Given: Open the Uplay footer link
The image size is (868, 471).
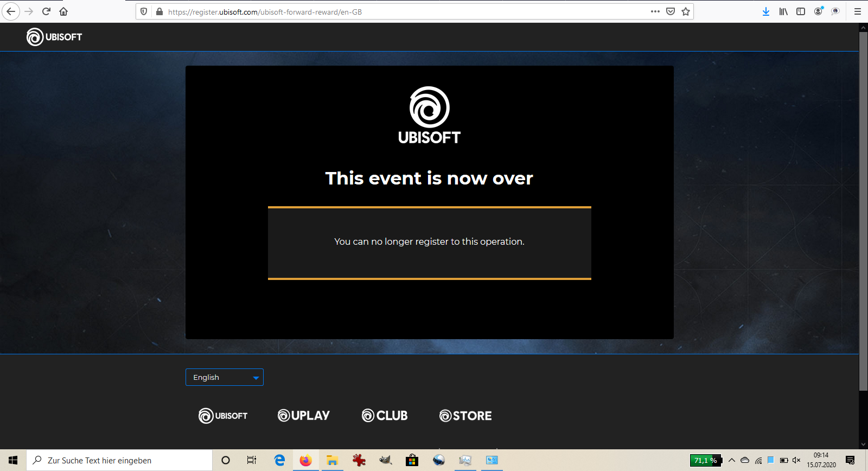Looking at the screenshot, I should click(x=304, y=416).
